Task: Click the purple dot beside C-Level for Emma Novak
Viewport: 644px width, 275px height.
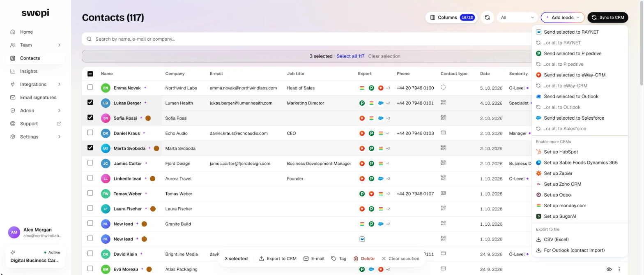Action: point(527,88)
